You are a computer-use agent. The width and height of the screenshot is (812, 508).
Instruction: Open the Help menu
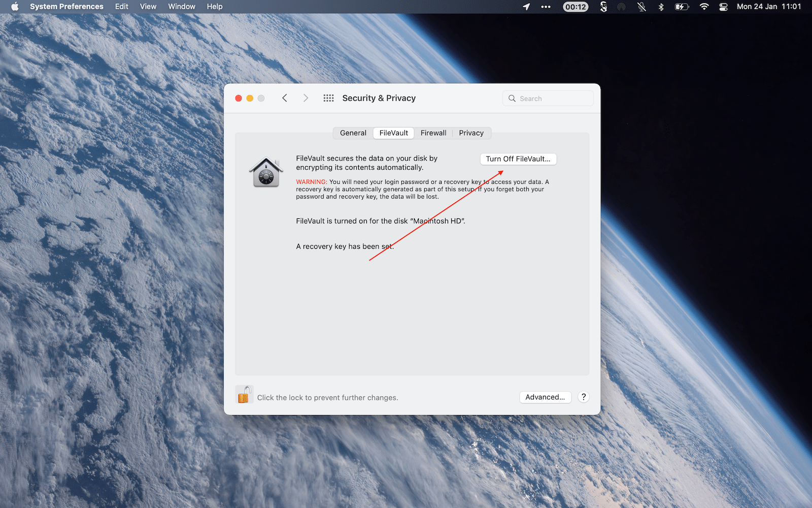point(215,7)
